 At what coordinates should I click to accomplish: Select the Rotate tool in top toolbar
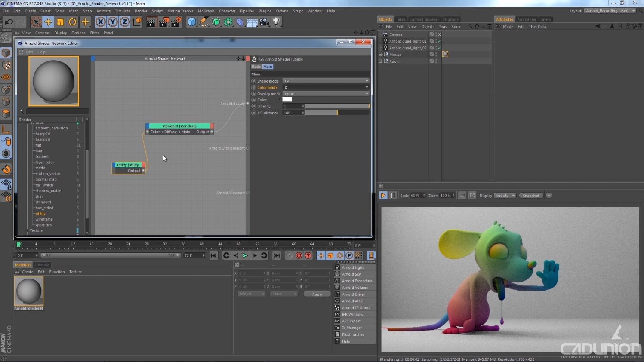[73, 22]
